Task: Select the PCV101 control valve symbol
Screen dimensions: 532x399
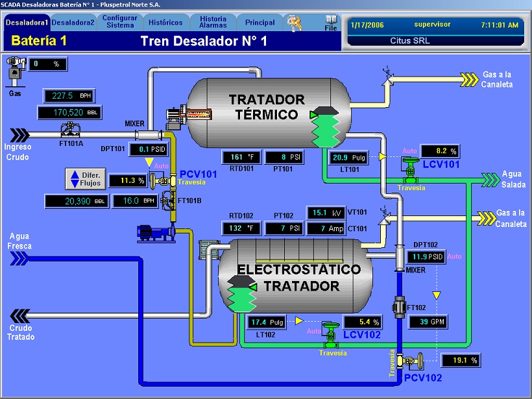Action: pyautogui.click(x=157, y=181)
